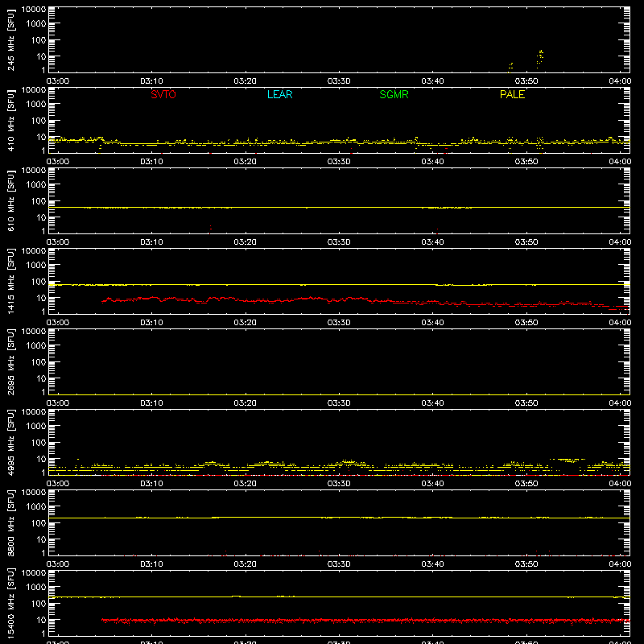Click the 10 tick label on 2695 MHz panel

pyautogui.click(x=41, y=378)
